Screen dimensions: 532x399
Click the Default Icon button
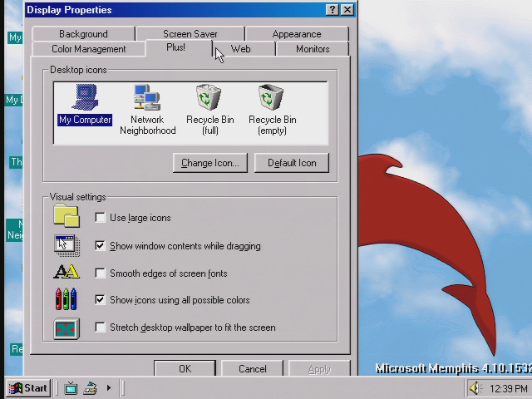[292, 163]
